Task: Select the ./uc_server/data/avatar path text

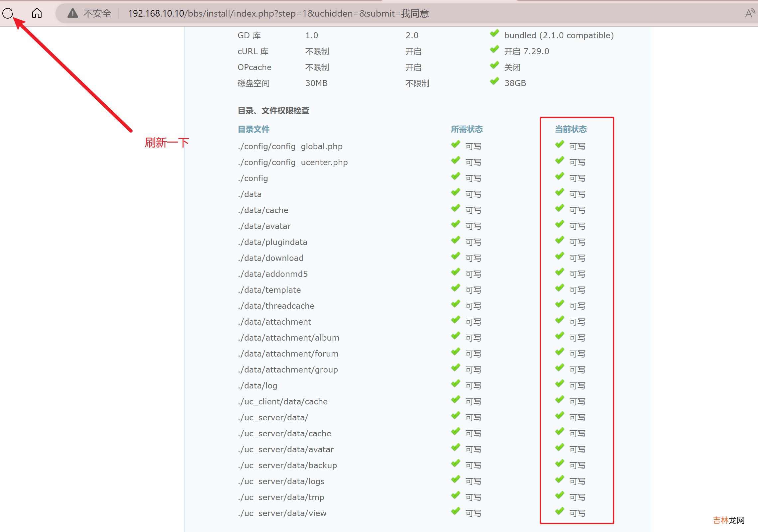Action: click(286, 450)
